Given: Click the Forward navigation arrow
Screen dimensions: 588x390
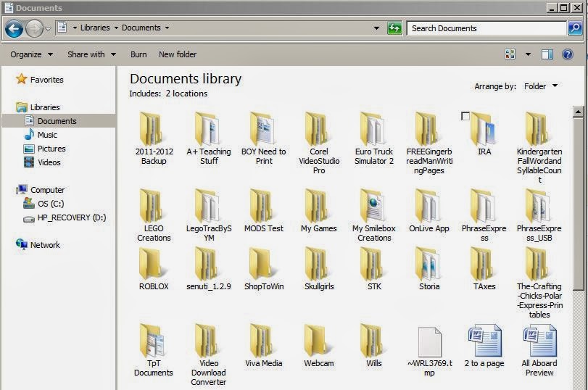Looking at the screenshot, I should (x=34, y=28).
